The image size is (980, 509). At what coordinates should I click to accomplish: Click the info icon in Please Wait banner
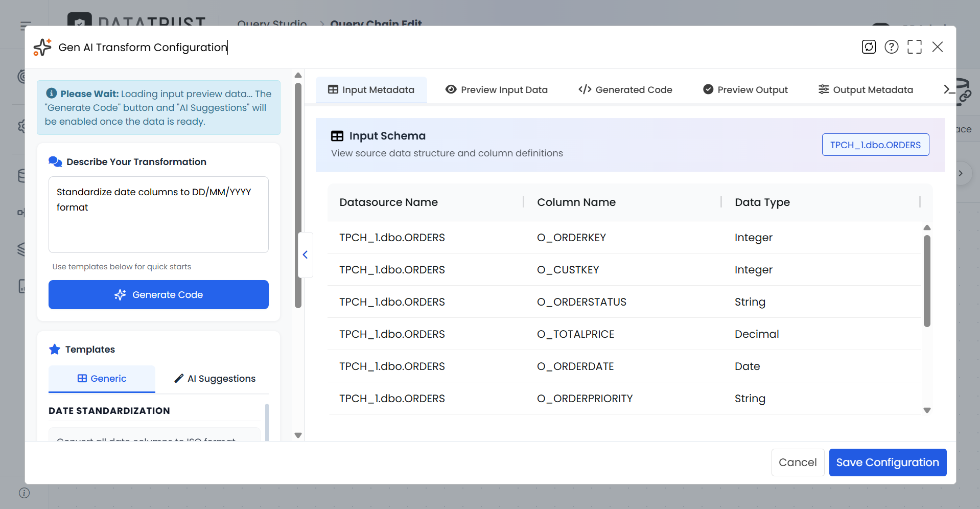[x=52, y=94]
